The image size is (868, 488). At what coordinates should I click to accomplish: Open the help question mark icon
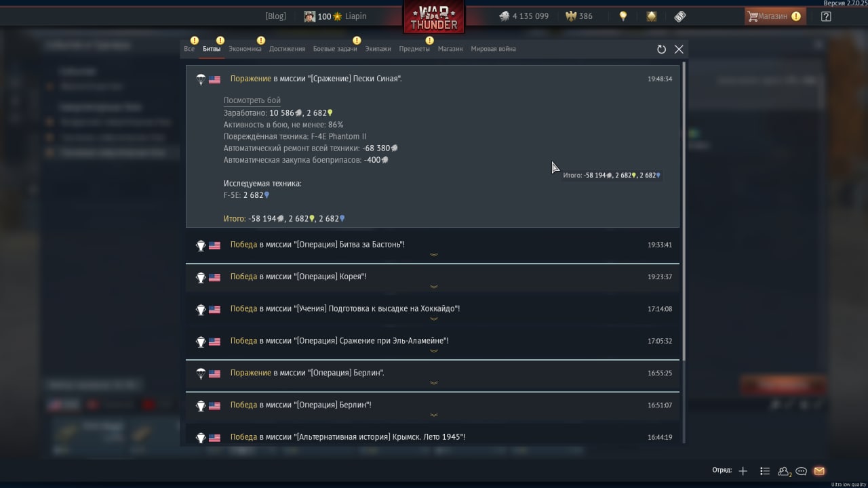826,16
